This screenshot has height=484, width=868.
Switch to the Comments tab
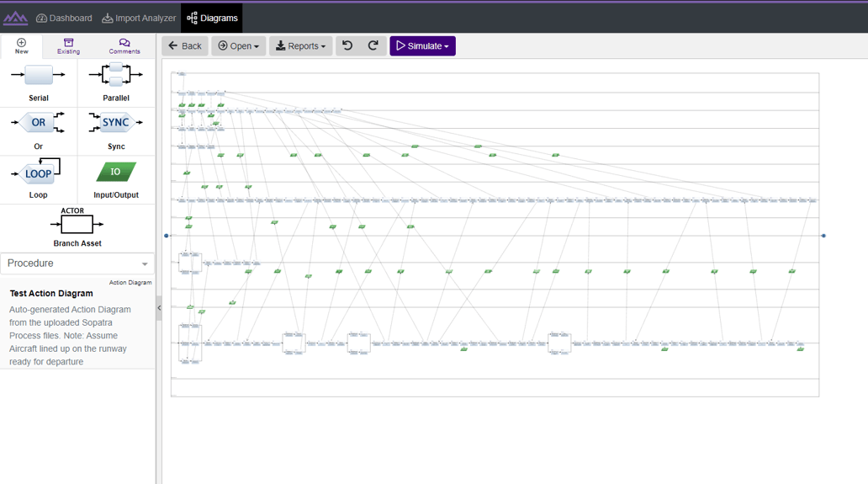[124, 46]
